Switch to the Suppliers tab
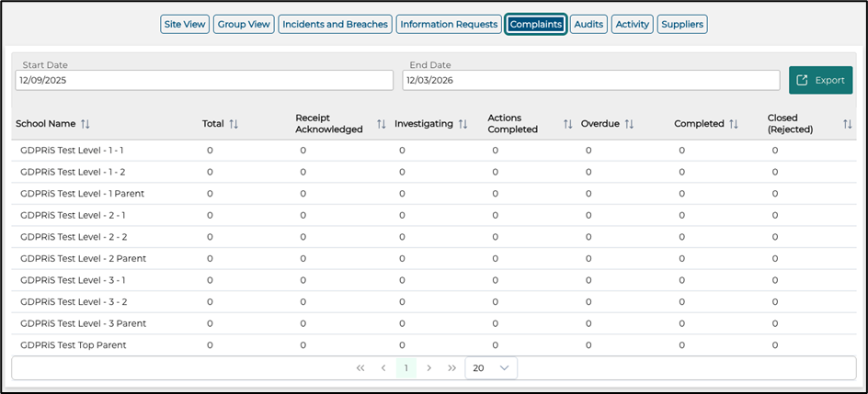868x394 pixels. coord(682,25)
